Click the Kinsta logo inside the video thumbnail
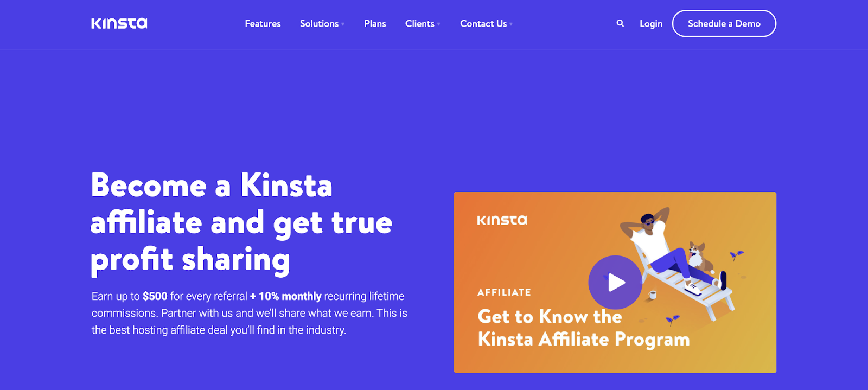868x390 pixels. (x=502, y=220)
